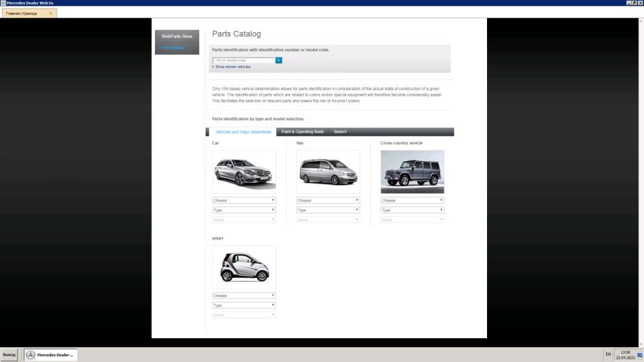Viewport: 644px width, 362px height.
Task: Click the taskbar clock
Action: pos(625,355)
